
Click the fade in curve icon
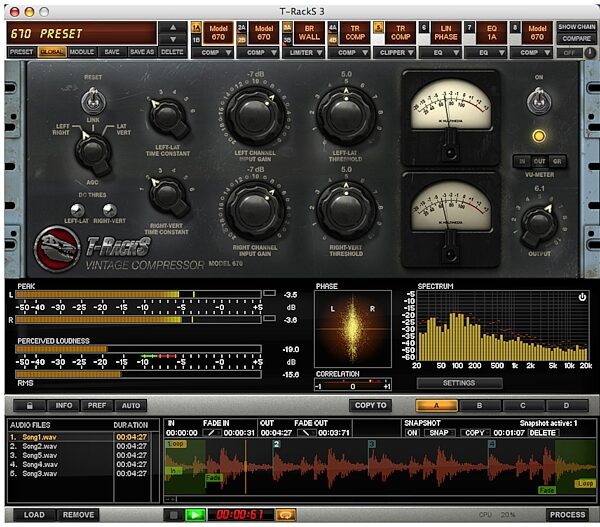(x=212, y=433)
